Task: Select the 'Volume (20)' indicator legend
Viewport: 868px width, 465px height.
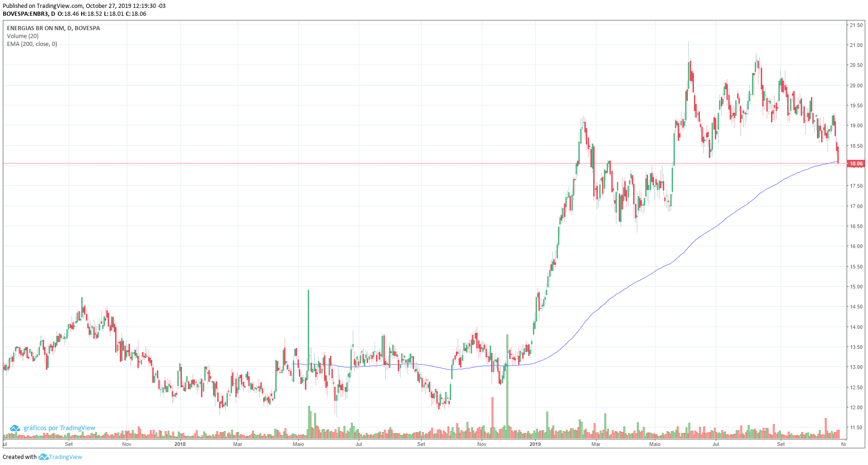Action: pos(23,36)
